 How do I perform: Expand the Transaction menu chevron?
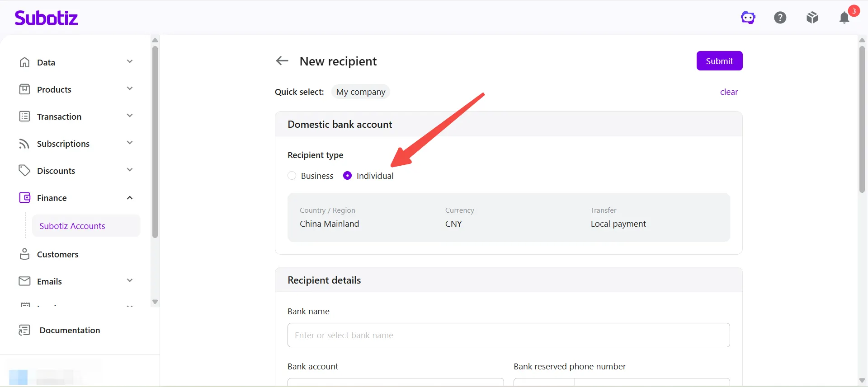click(130, 116)
